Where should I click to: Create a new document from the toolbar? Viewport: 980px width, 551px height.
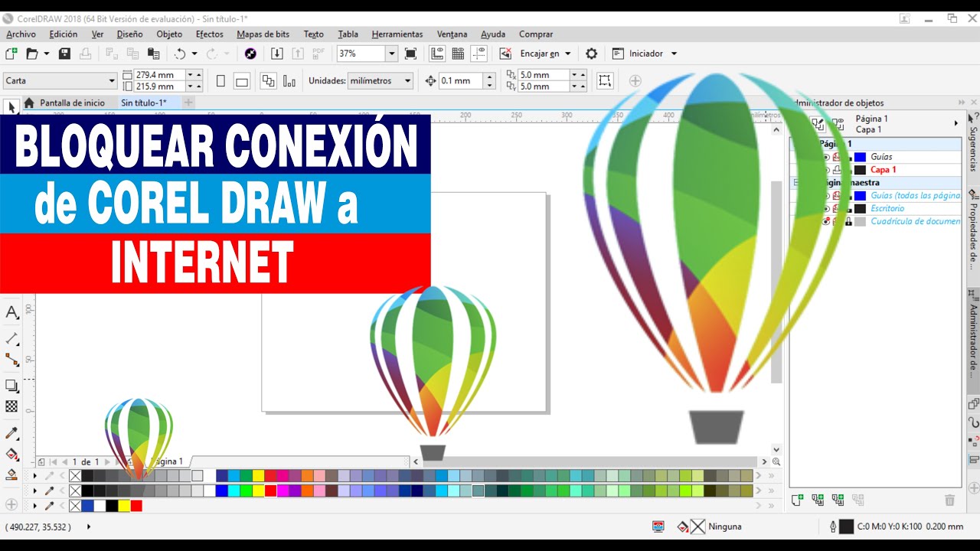pos(11,54)
